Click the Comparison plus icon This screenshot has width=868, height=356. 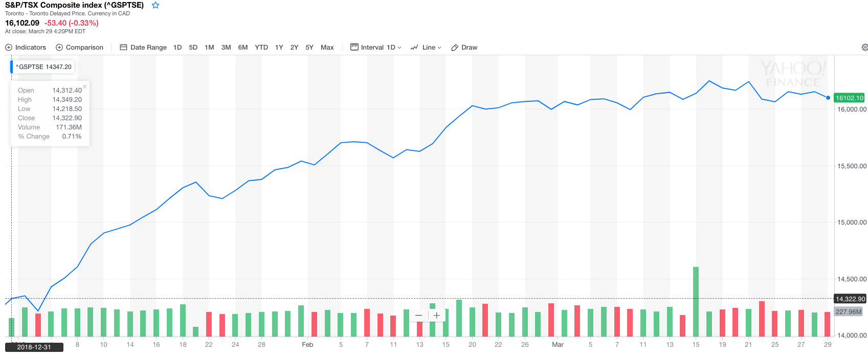[x=59, y=48]
